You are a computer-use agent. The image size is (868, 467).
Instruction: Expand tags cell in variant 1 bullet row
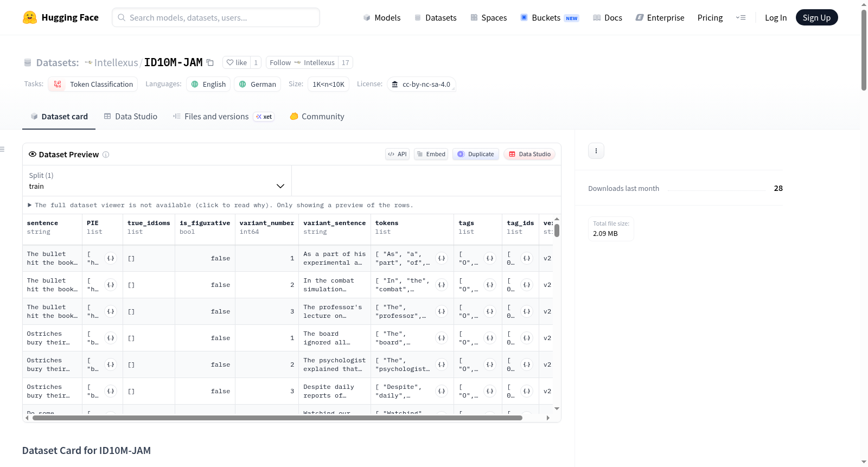click(x=490, y=258)
